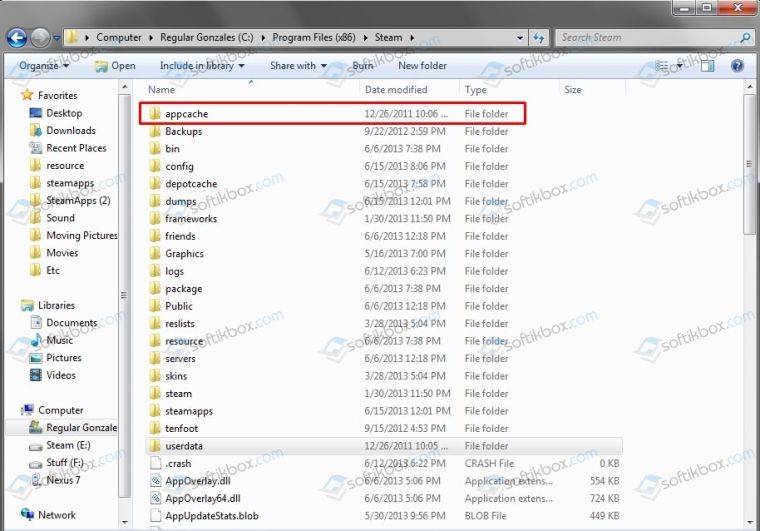Go back with the Back arrow
The width and height of the screenshot is (760, 531).
[16, 37]
